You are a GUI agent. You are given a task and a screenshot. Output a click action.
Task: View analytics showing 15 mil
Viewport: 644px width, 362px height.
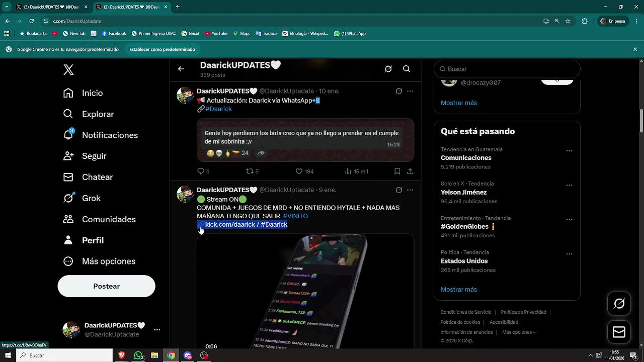(356, 171)
